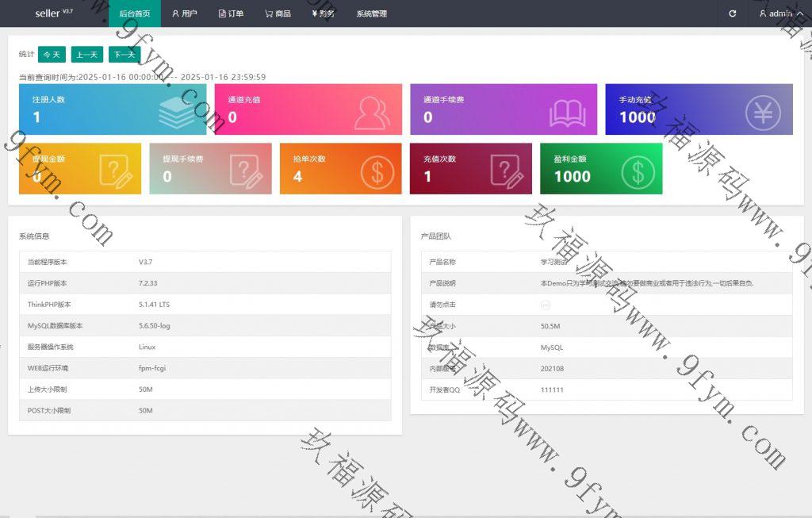812x518 pixels.
Task: Click the 今天 statistics button
Action: (x=52, y=55)
